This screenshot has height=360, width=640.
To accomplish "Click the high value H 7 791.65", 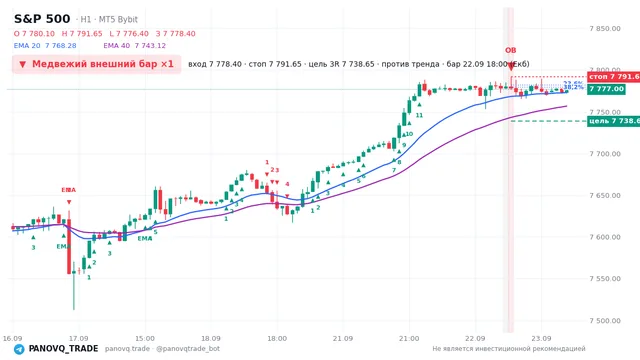I will 82,33.
